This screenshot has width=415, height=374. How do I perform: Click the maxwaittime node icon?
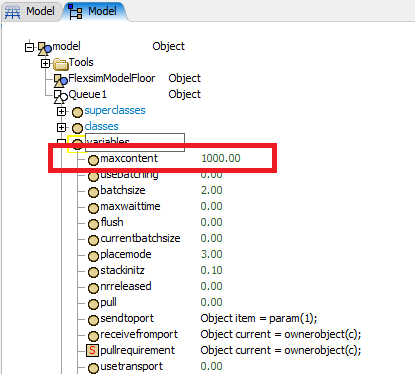click(x=93, y=208)
